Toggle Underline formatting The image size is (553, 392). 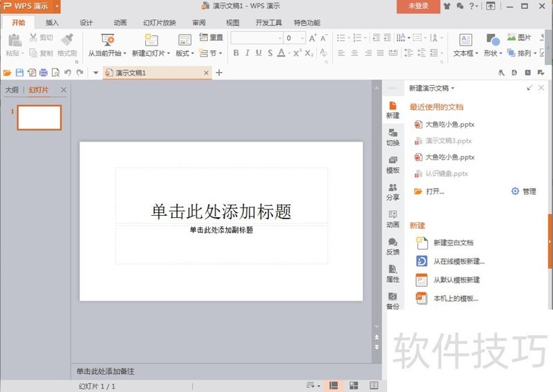pyautogui.click(x=259, y=53)
